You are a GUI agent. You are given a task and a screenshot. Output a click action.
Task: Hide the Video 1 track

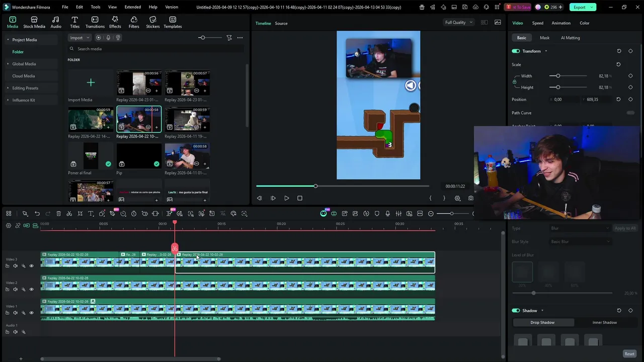pyautogui.click(x=31, y=313)
